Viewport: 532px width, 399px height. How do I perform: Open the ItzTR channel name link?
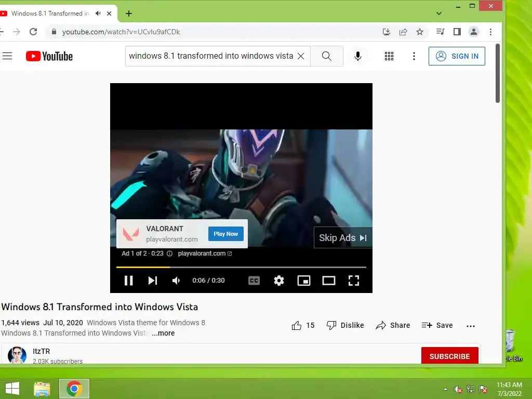42,351
